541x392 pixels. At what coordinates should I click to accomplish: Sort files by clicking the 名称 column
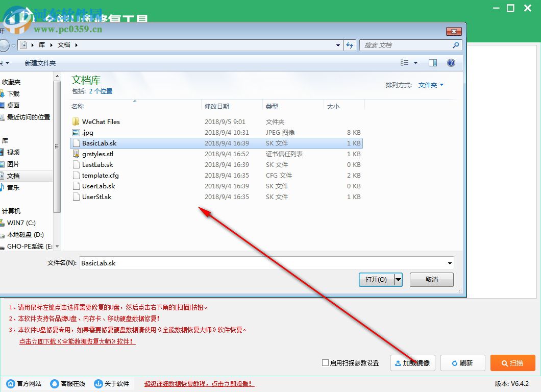(x=78, y=106)
